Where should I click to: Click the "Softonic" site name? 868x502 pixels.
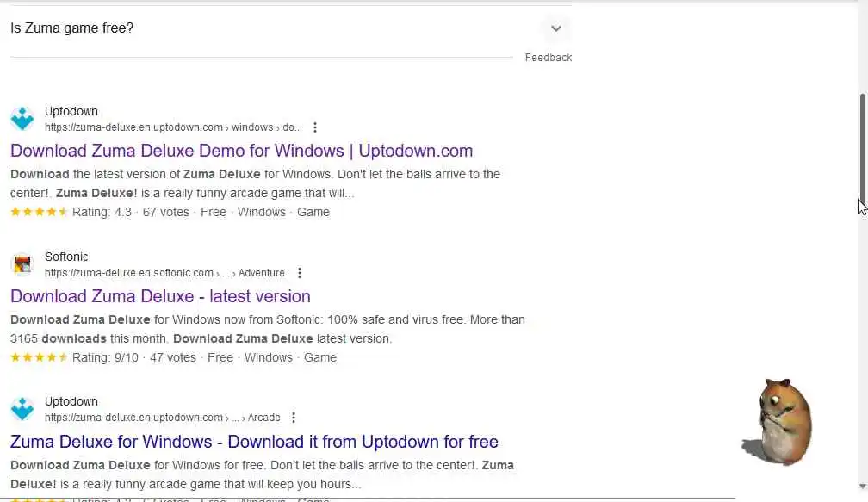click(66, 257)
